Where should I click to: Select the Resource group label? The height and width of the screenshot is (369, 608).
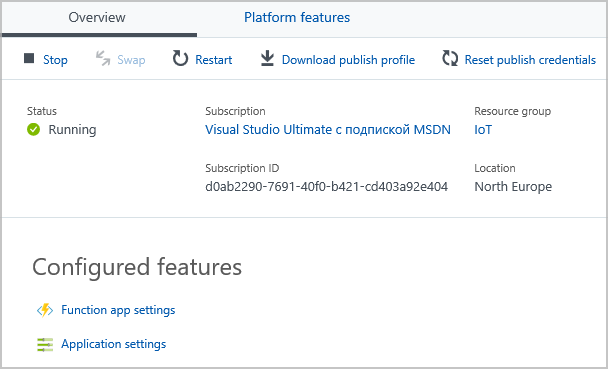pos(512,111)
